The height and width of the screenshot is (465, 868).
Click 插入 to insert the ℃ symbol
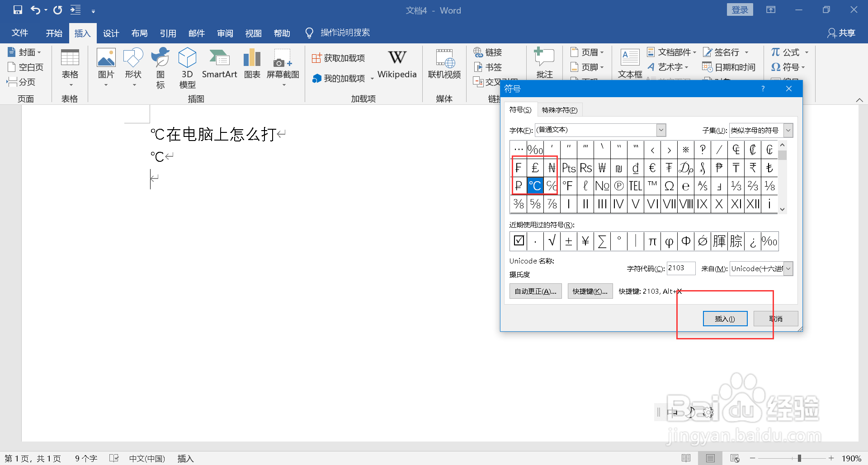[725, 318]
